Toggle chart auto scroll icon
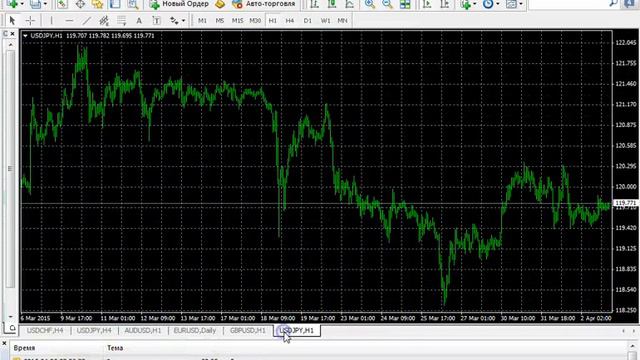This screenshot has width=640, height=360. (x=427, y=4)
